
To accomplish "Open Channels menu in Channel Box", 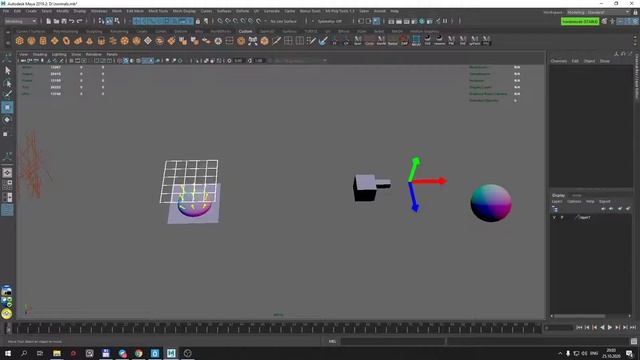I will pyautogui.click(x=558, y=61).
